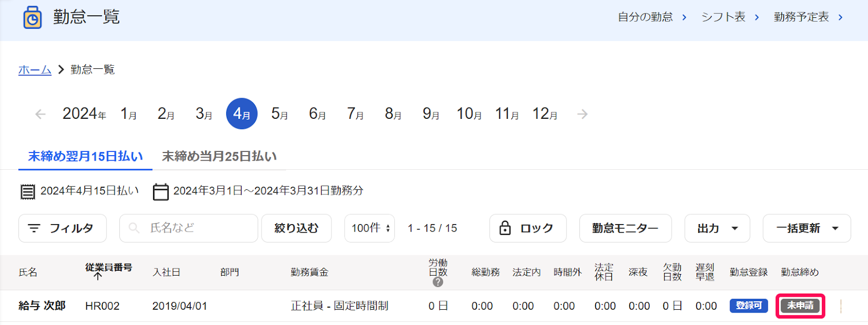Expand the 100件 page size dropdown

pyautogui.click(x=369, y=228)
